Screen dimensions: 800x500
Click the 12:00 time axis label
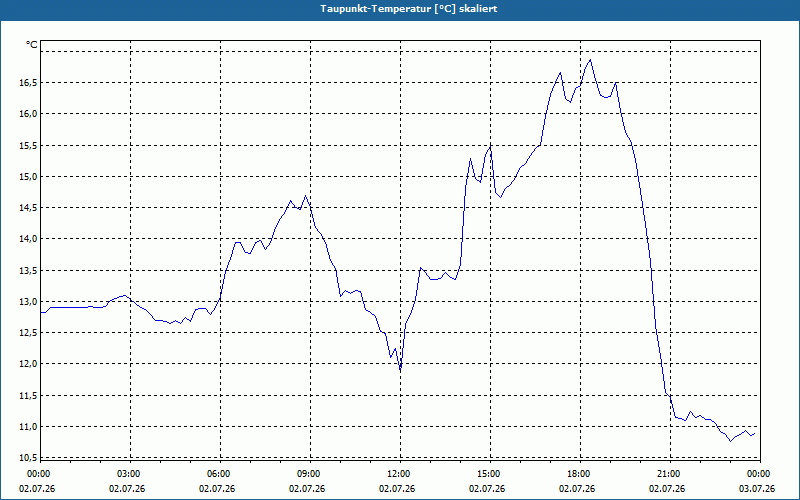[398, 474]
